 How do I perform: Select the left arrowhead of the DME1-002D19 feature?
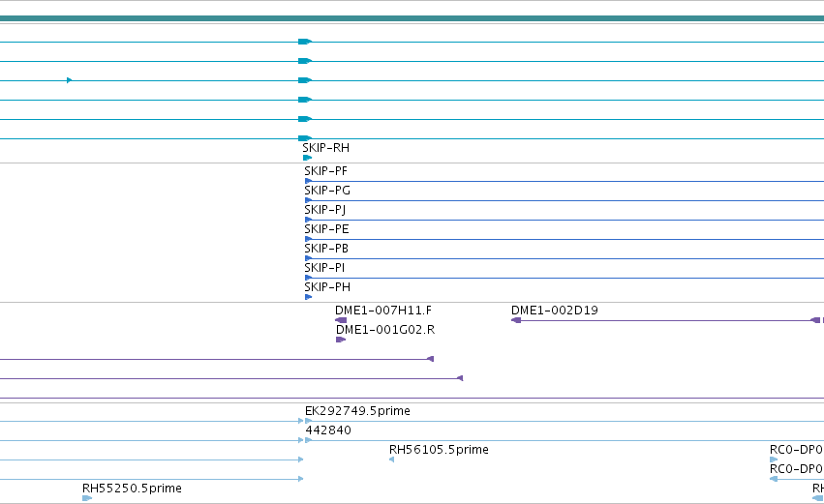(x=516, y=320)
